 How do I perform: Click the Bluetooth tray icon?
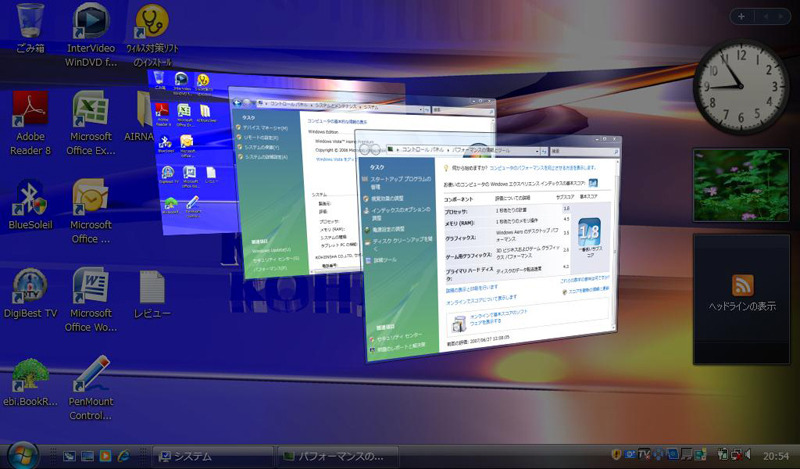658,454
